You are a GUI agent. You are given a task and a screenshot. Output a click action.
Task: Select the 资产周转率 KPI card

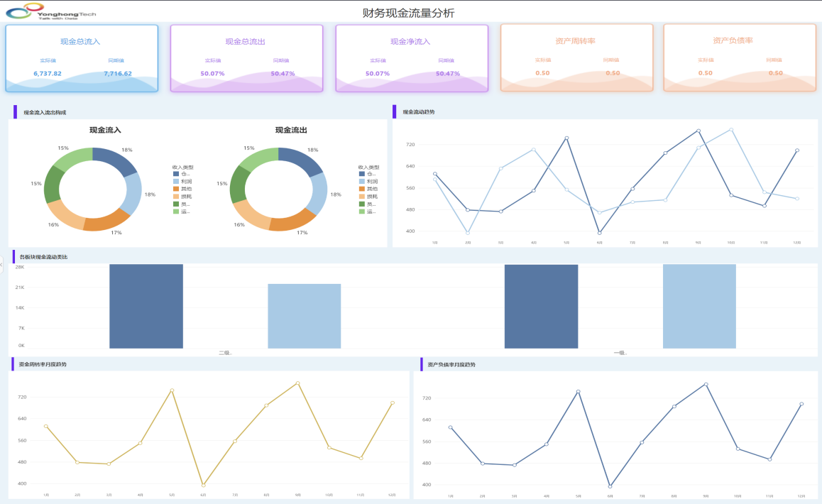coord(576,58)
